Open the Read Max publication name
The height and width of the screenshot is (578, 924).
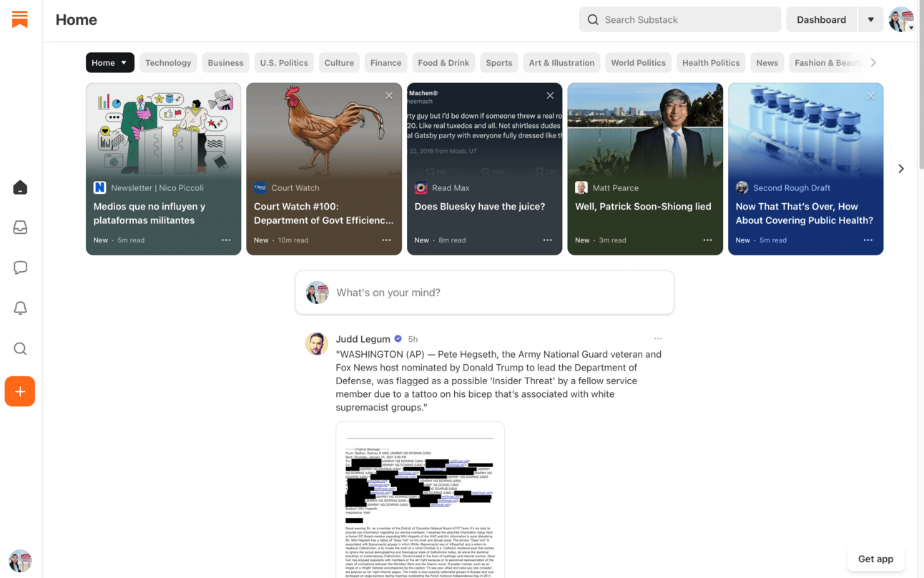pos(451,188)
